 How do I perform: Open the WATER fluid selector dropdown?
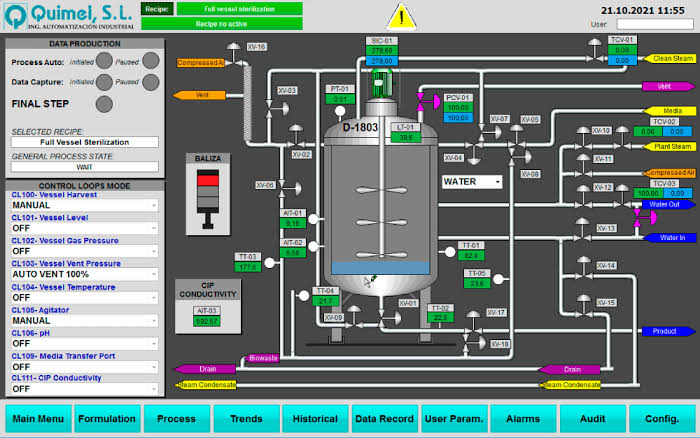[x=472, y=182]
